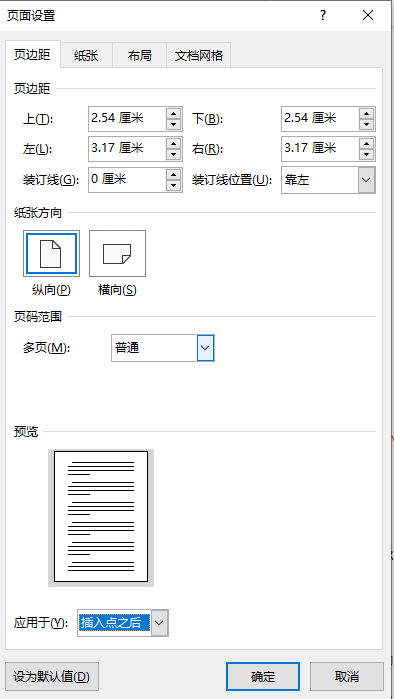Click the bottom margin 下 input field

pos(320,119)
